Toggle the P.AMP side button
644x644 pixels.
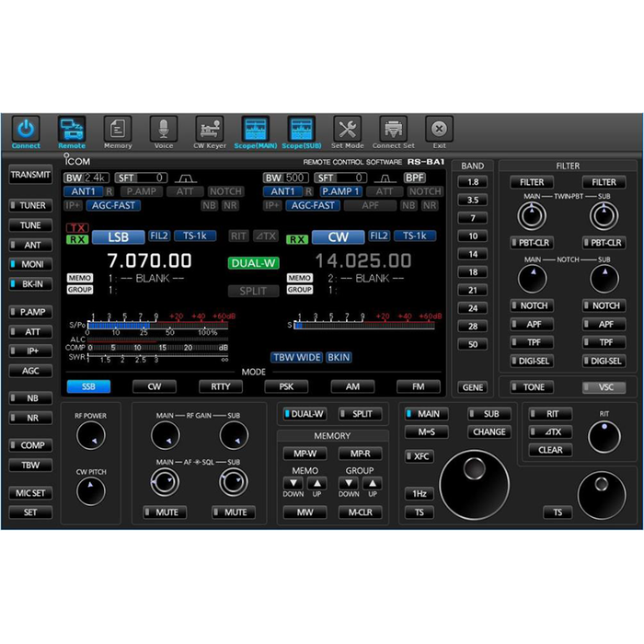(30, 312)
